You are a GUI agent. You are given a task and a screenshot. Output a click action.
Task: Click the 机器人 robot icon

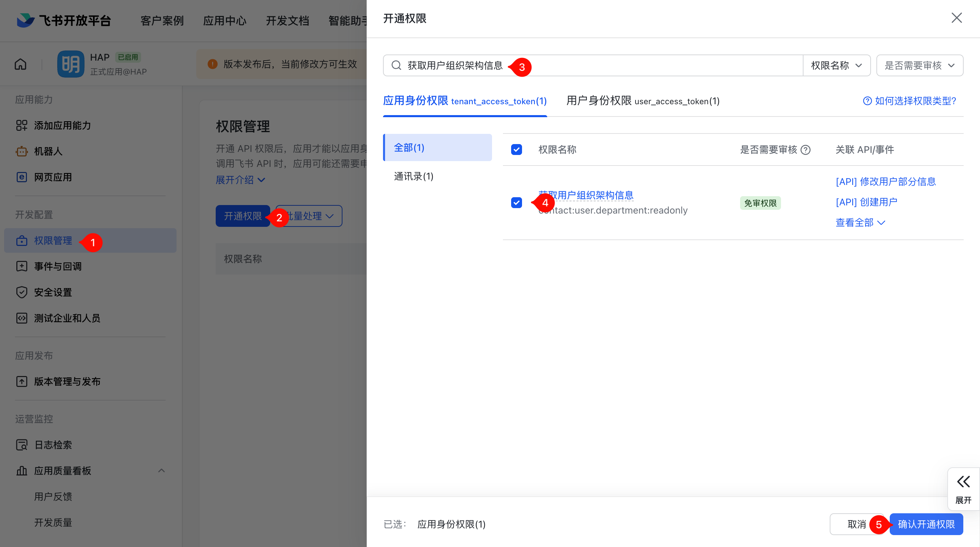click(22, 151)
